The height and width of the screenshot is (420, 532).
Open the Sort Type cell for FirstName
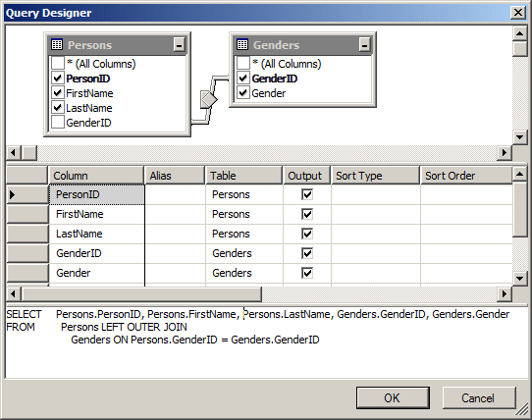[376, 214]
